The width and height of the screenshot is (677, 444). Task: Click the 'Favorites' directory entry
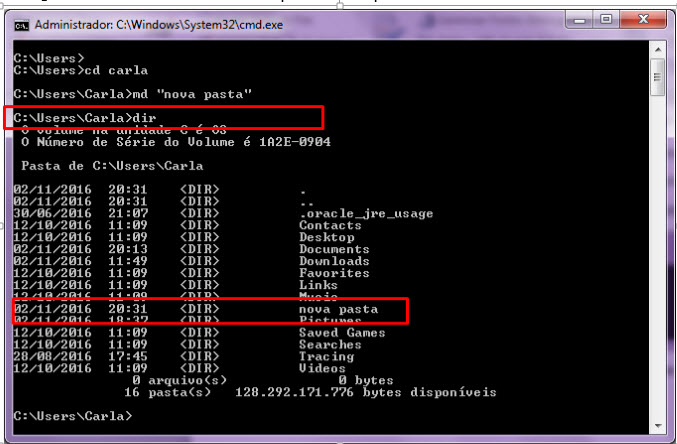click(334, 273)
